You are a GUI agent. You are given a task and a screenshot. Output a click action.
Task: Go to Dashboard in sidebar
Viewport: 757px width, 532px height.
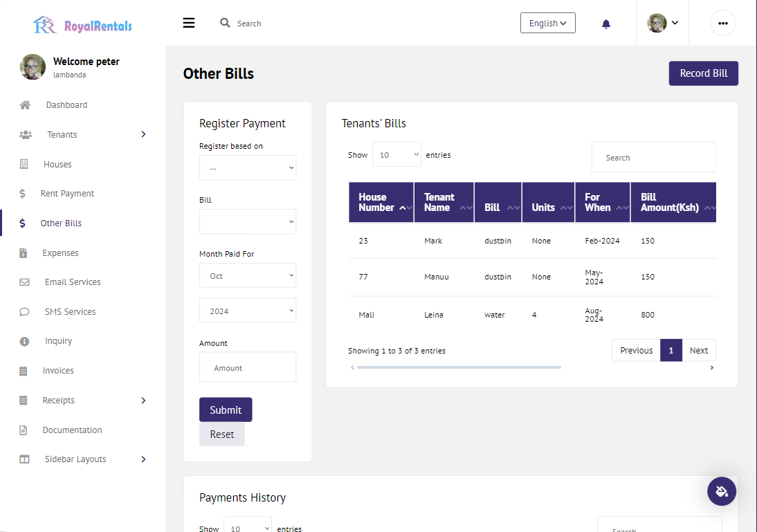click(x=66, y=104)
